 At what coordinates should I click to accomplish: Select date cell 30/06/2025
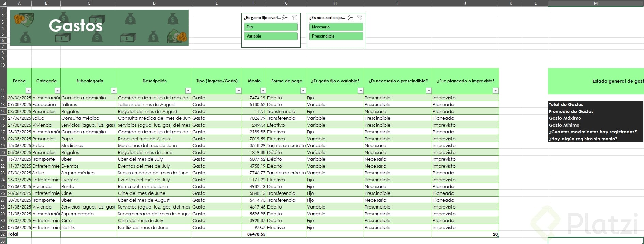point(19,98)
